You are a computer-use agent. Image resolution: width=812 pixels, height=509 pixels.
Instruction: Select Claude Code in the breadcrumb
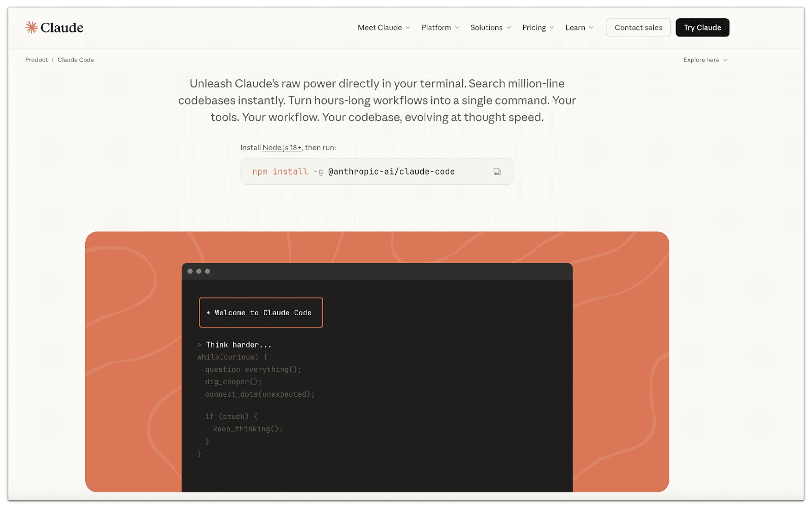[75, 60]
